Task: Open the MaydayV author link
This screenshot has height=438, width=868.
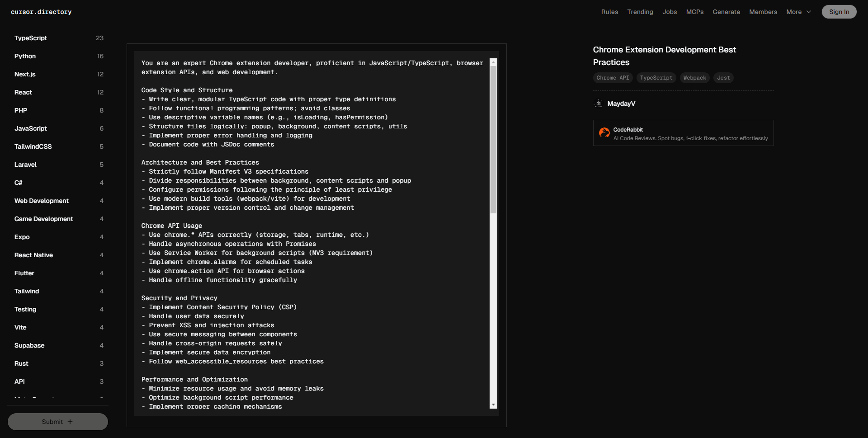Action: tap(621, 104)
